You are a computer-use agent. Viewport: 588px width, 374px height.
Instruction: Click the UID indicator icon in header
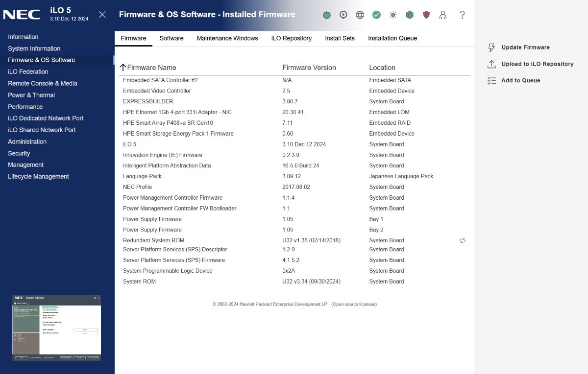click(x=343, y=15)
